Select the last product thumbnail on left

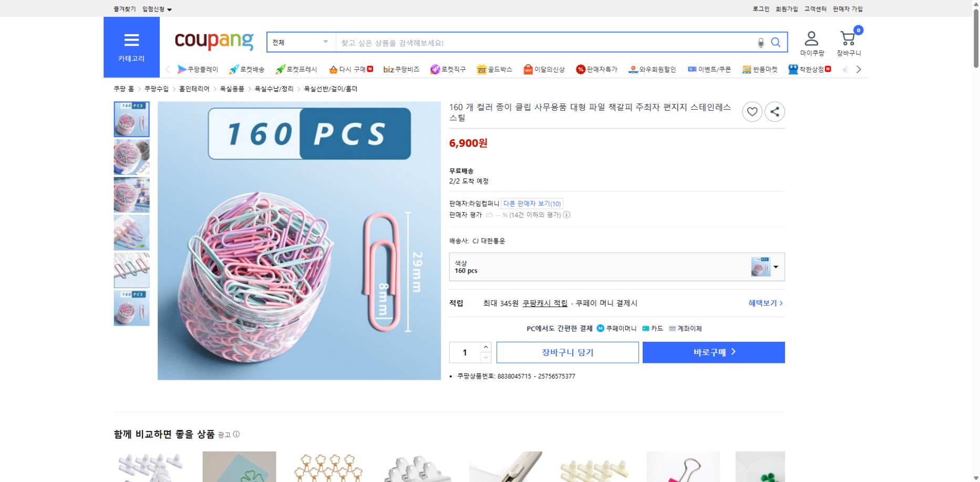coord(131,308)
